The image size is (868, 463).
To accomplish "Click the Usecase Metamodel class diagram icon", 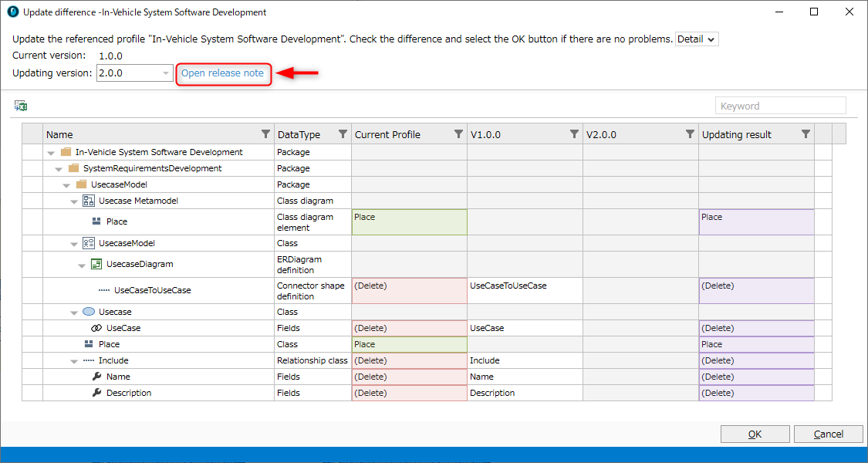I will pyautogui.click(x=89, y=201).
